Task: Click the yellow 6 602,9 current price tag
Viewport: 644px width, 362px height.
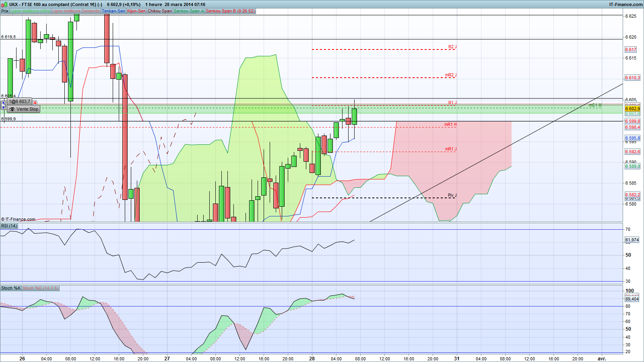Action: point(632,109)
